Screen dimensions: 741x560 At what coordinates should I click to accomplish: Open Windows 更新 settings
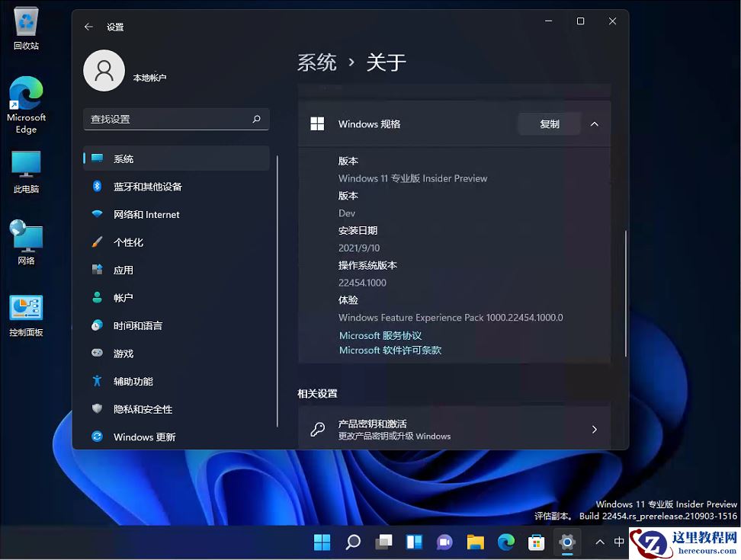pos(145,437)
